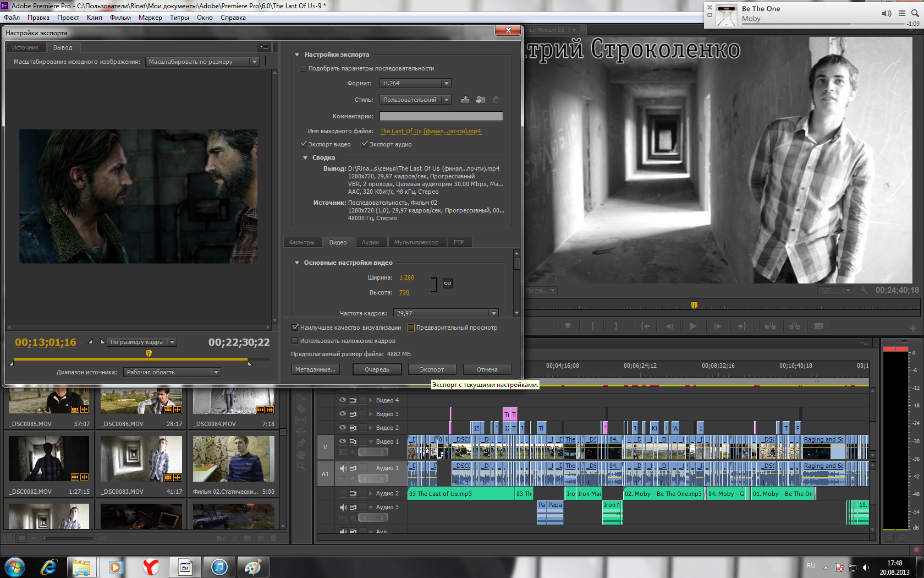Uncheck Экспорт аудио checkbox
This screenshot has width=924, height=578.
pos(364,144)
